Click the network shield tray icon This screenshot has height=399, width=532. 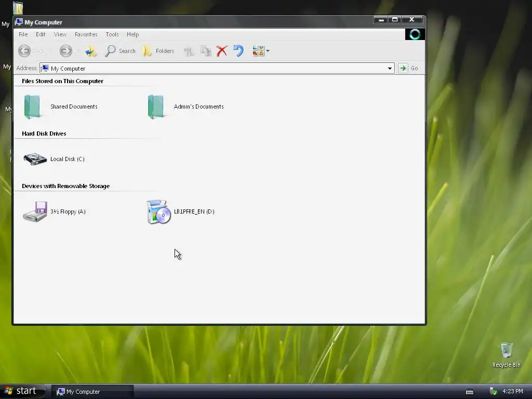click(x=494, y=392)
